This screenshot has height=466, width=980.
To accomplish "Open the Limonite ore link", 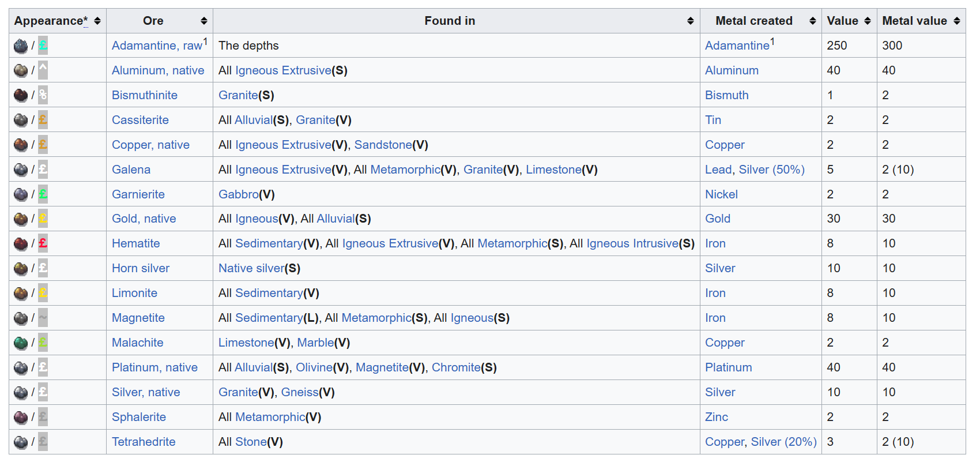I will coord(134,293).
